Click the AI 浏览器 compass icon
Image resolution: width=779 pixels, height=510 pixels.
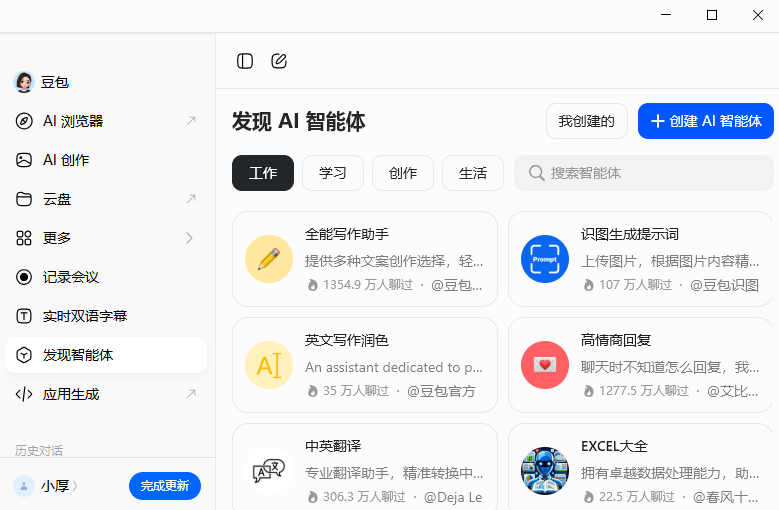tap(24, 121)
